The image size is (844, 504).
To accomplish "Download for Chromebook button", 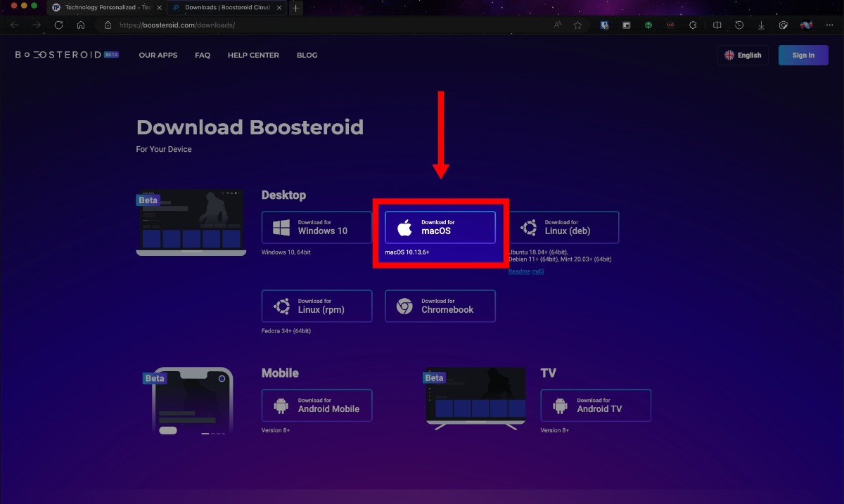I will (x=440, y=306).
